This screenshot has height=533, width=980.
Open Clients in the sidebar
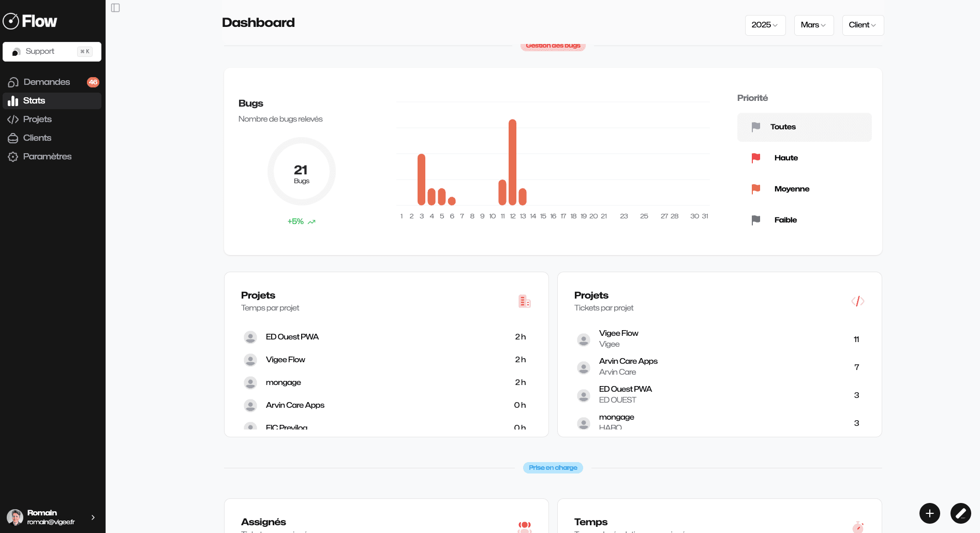pyautogui.click(x=52, y=138)
